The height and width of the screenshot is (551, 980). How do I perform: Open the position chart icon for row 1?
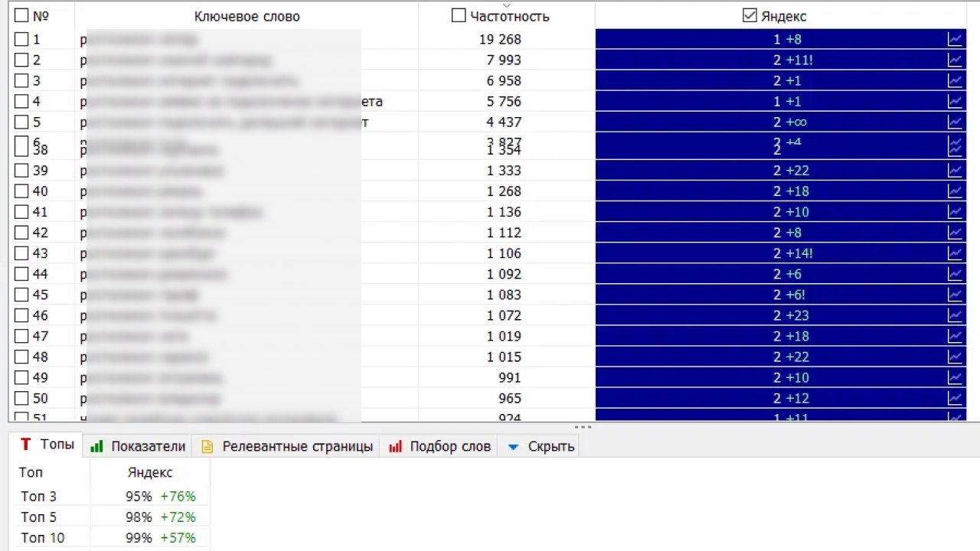[x=955, y=39]
